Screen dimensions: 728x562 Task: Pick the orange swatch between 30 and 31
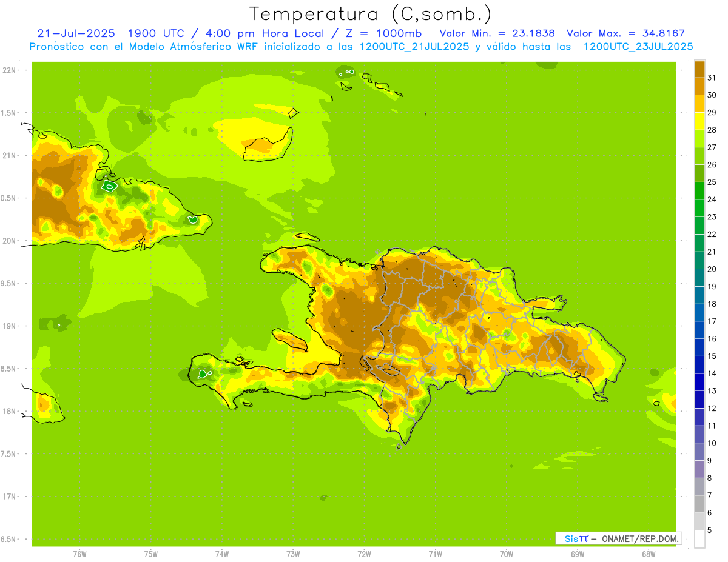coord(699,87)
